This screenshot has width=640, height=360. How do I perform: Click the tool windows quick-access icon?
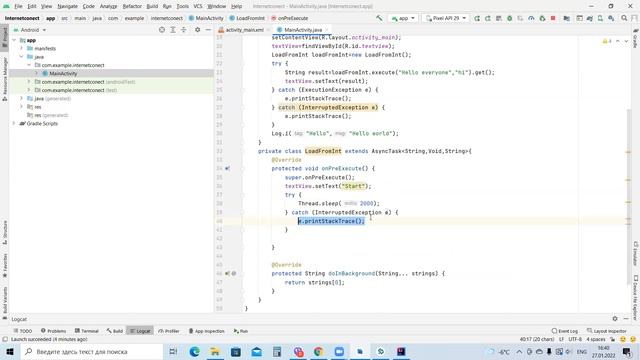click(x=5, y=339)
